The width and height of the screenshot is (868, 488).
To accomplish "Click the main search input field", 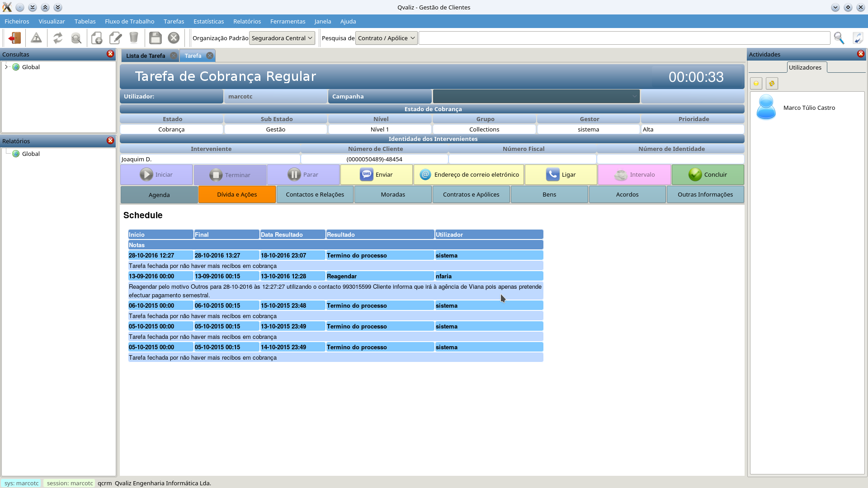I will pos(624,38).
